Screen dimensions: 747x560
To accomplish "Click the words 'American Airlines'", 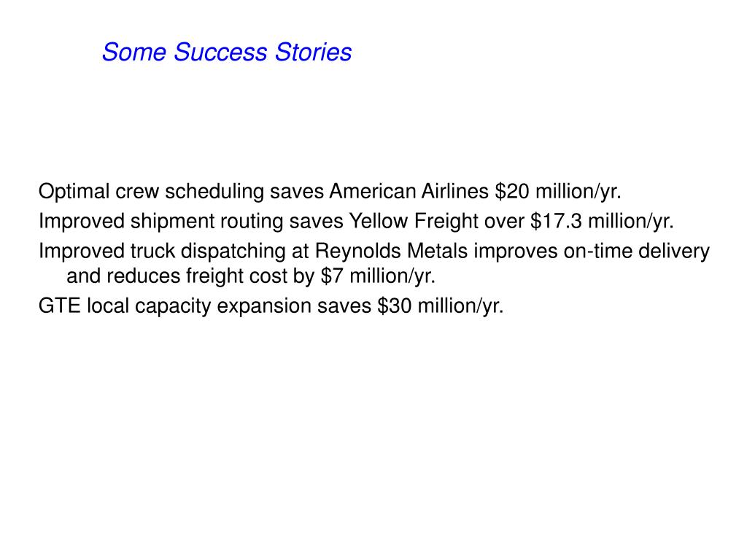I will click(x=409, y=192).
